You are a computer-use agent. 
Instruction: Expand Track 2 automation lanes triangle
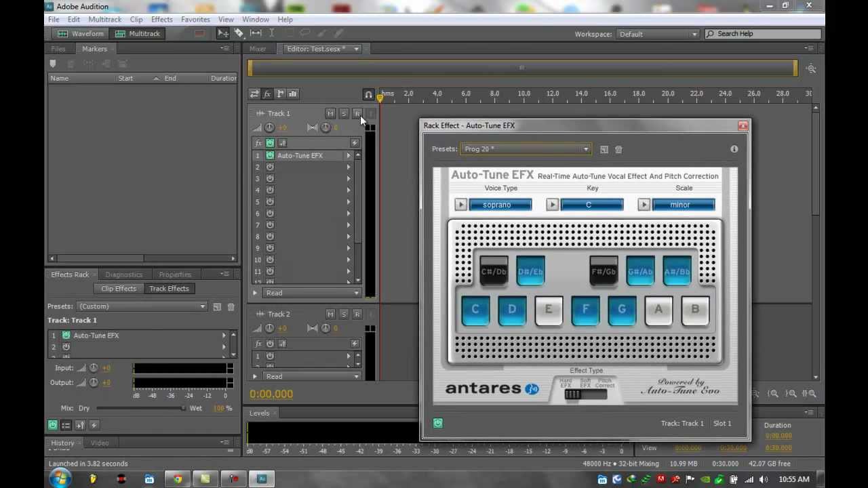pos(255,376)
